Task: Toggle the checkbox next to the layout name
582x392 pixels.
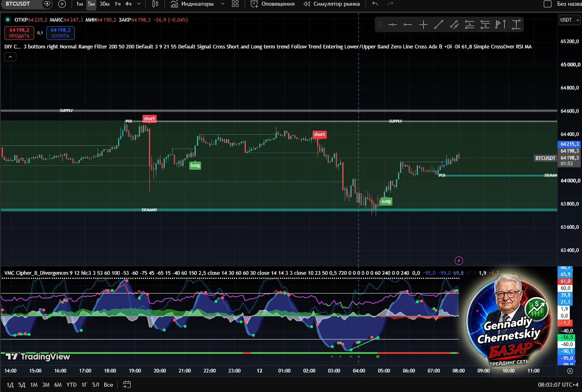Action: [547, 4]
